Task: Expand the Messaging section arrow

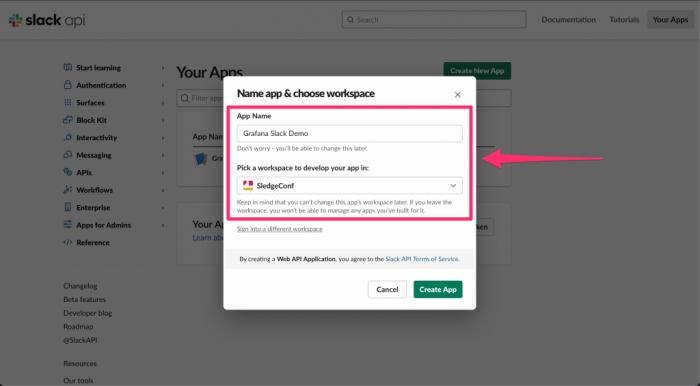Action: click(x=163, y=155)
